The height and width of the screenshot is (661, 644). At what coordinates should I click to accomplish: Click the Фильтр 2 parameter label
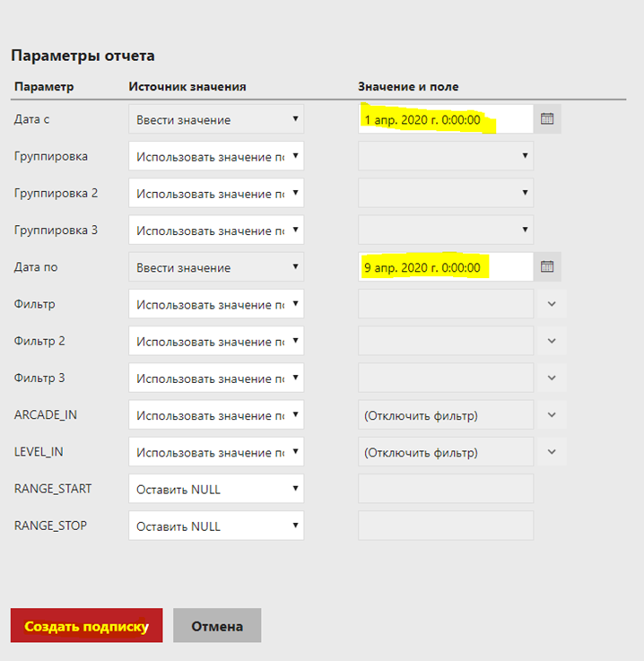click(x=39, y=341)
